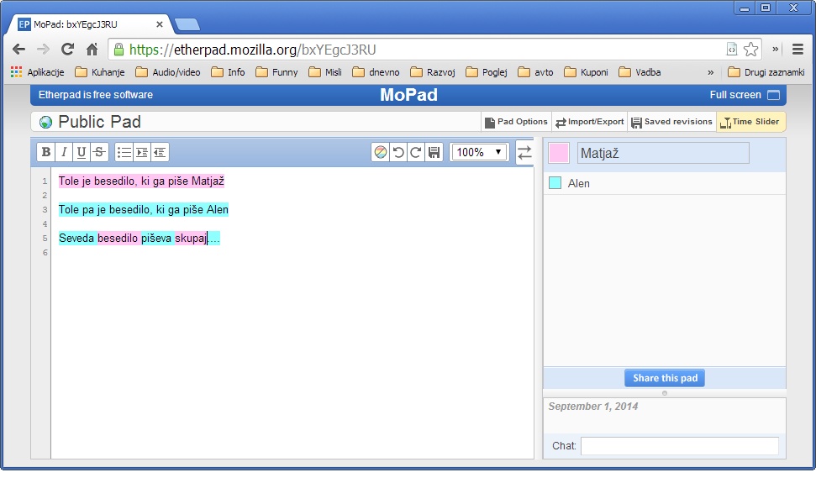The height and width of the screenshot is (504, 816).
Task: Toggle italic formatting
Action: coord(64,152)
